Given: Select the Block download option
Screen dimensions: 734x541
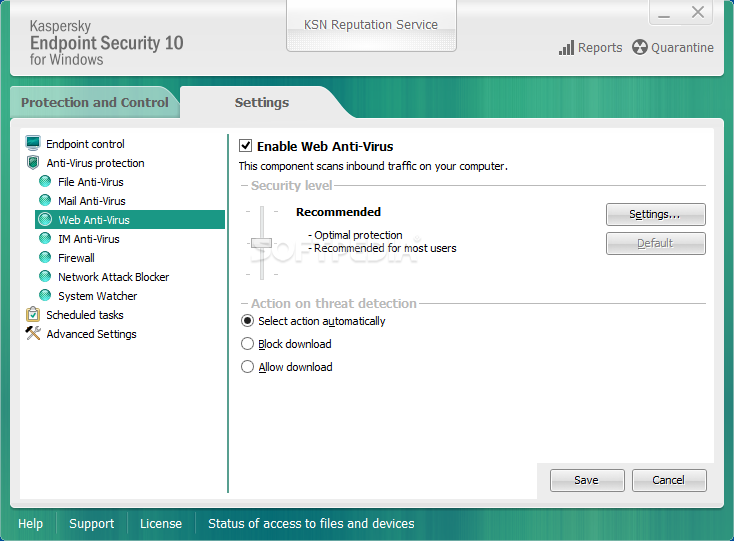Looking at the screenshot, I should (247, 344).
